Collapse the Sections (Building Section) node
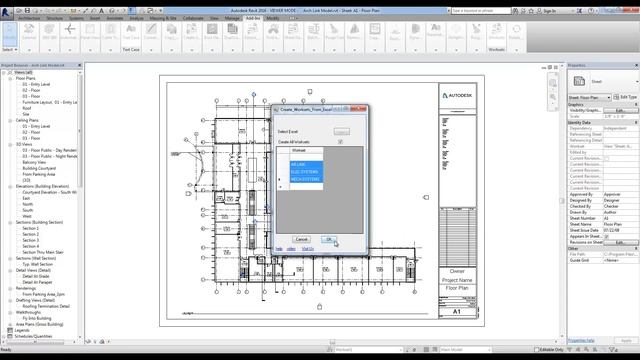Screen dimensions: 640x360 10,222
